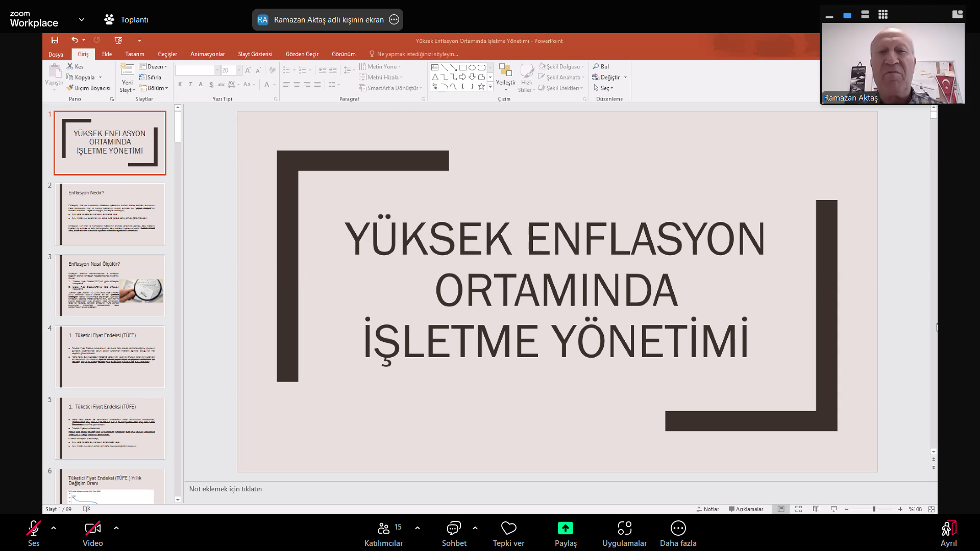Click Tepki ver reactions heart icon
Screen dimensions: 980x551
point(508,528)
